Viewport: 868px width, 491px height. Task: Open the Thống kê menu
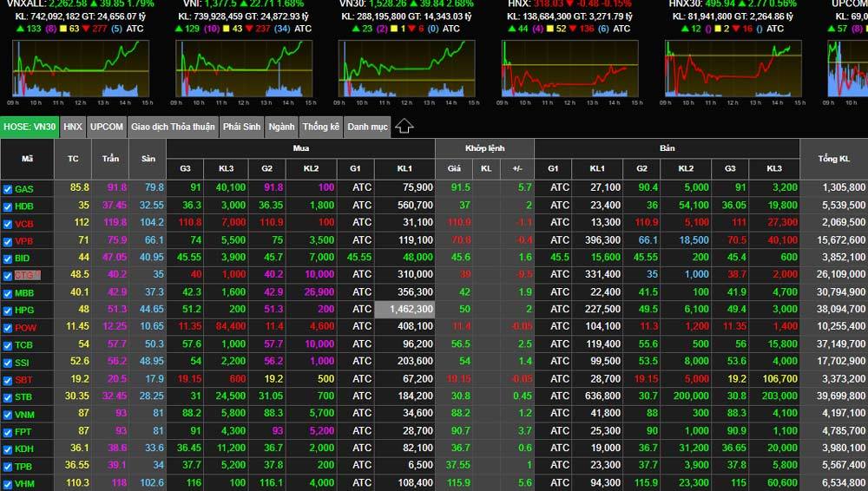click(320, 127)
